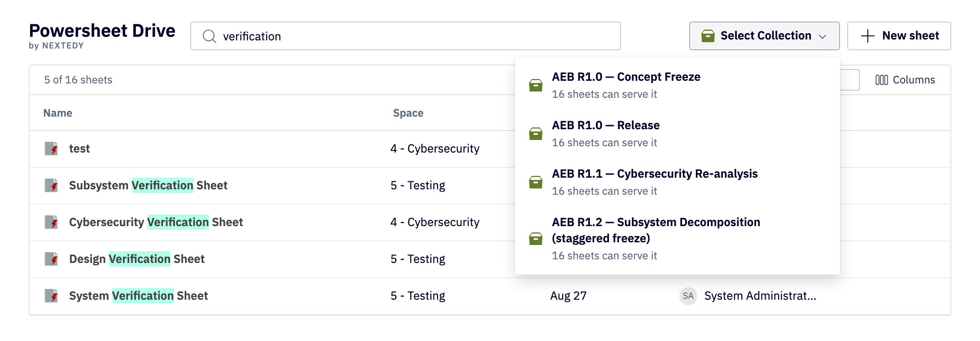Open the Columns settings
The height and width of the screenshot is (341, 980).
tap(905, 80)
